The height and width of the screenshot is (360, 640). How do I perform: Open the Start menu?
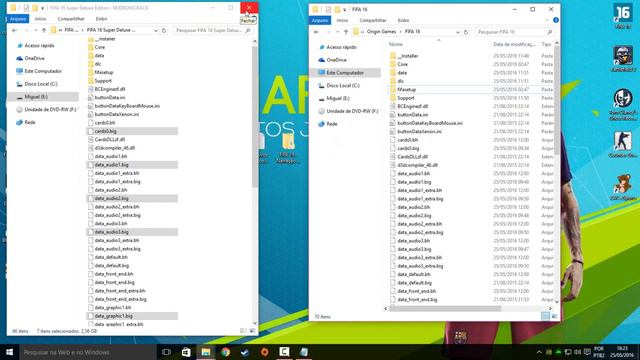(9, 352)
